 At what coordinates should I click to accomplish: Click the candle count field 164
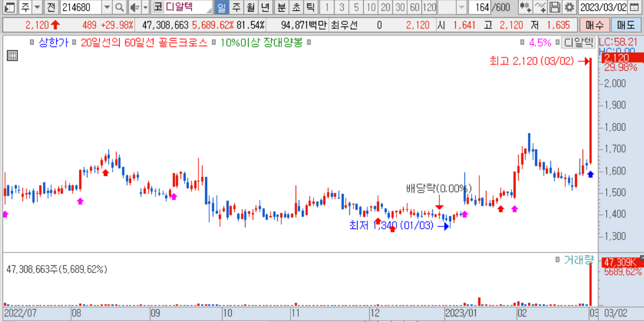(481, 7)
